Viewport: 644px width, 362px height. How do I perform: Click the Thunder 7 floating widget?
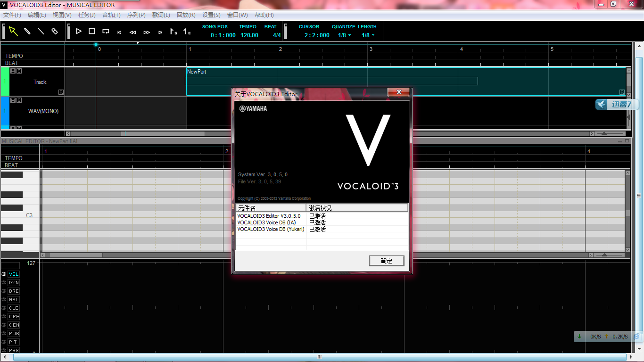pos(617,105)
